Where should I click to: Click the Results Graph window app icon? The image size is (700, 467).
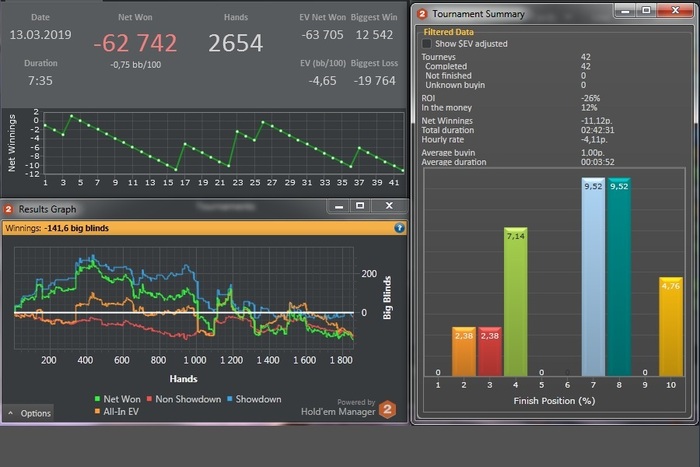tap(8, 209)
